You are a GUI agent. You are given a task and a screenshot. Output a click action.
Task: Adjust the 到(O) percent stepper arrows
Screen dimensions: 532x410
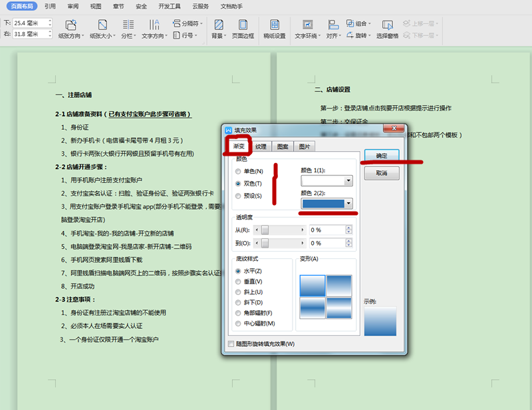click(348, 243)
